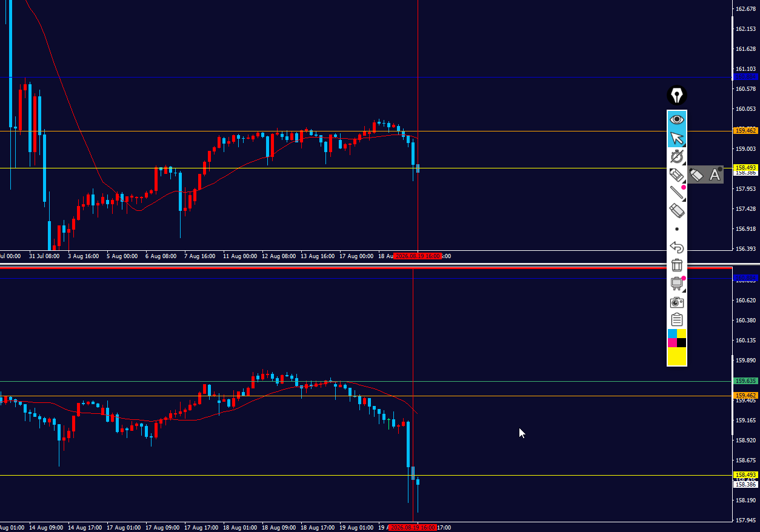Click '11 Aug 00:00' on upper time axis
Viewport: 760px width, 532px height.
click(240, 256)
